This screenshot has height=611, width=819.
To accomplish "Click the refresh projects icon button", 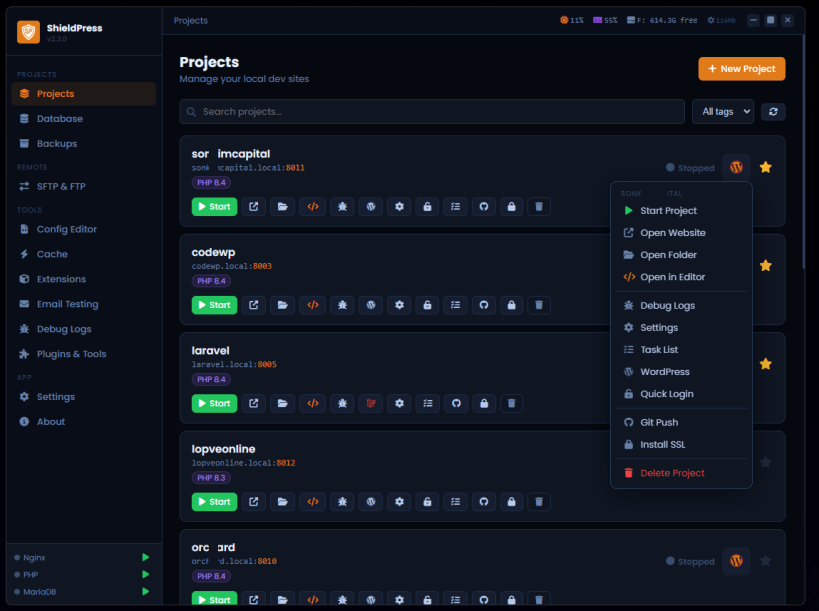I will 773,112.
